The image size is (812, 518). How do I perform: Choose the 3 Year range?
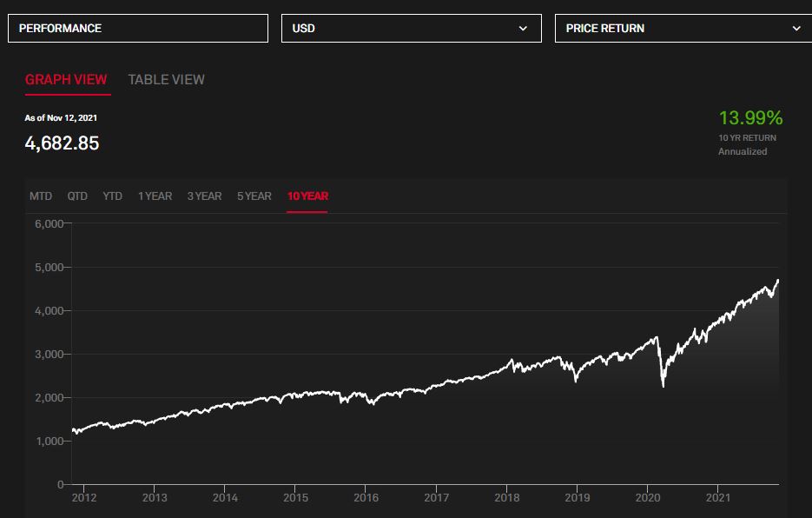click(204, 196)
